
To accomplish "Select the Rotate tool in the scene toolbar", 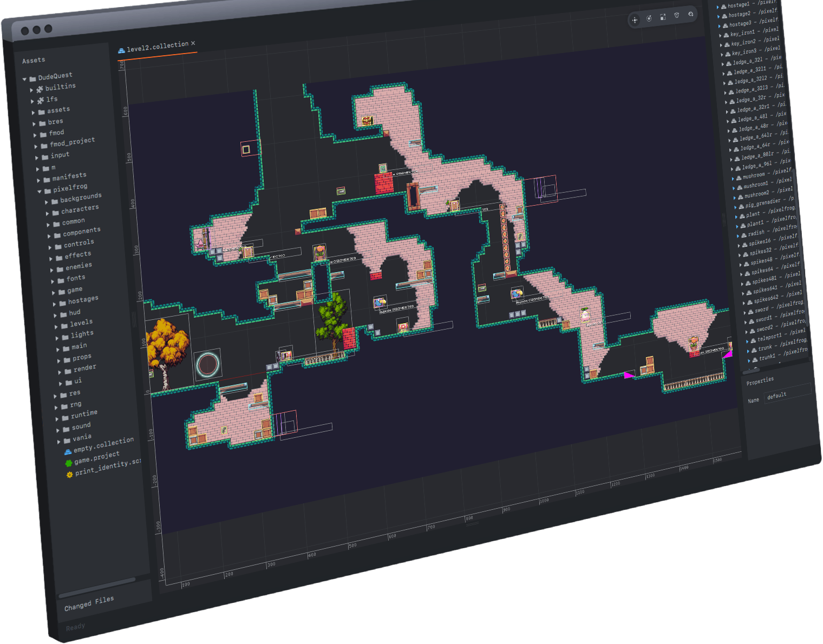I will pos(649,18).
